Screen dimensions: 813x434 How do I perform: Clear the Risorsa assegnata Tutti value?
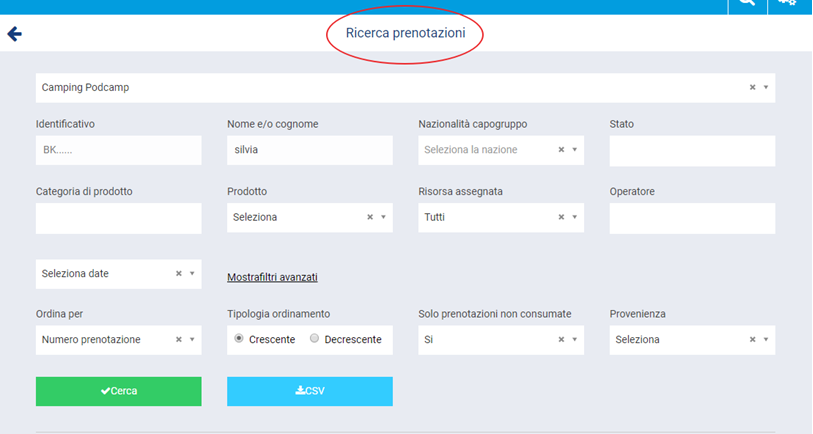[561, 217]
